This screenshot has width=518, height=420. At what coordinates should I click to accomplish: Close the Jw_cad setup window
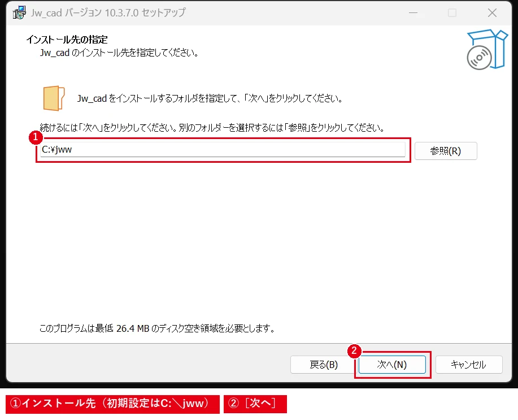click(x=492, y=13)
